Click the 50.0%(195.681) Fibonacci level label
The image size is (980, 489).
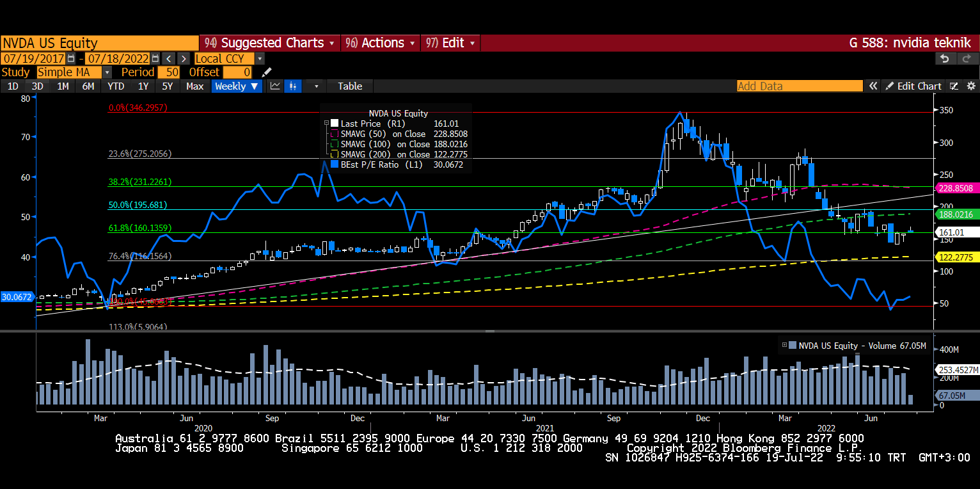pyautogui.click(x=137, y=205)
